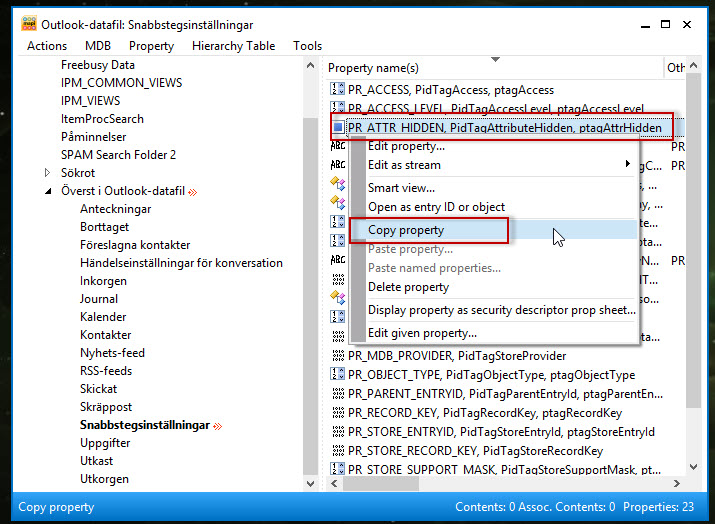Select Uppgifter folder
This screenshot has height=524, width=715.
pyautogui.click(x=105, y=443)
